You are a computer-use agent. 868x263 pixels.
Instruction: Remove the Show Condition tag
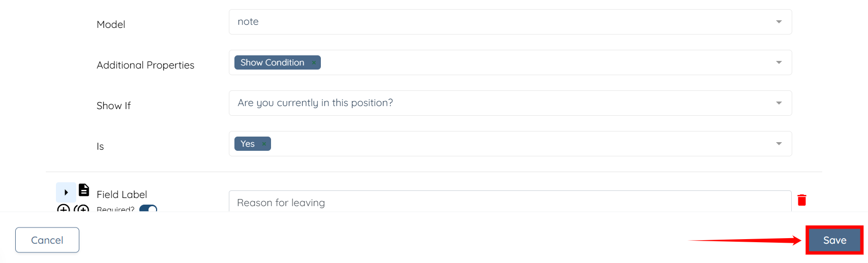pos(314,63)
